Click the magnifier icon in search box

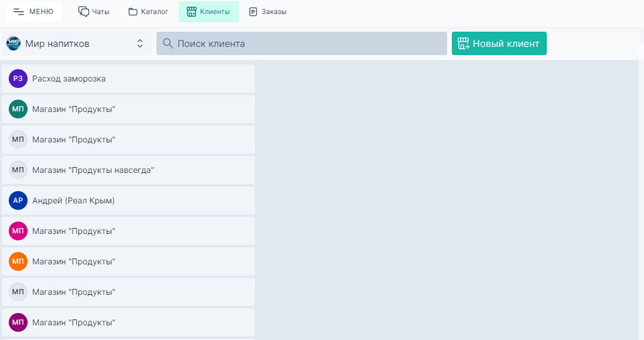(x=168, y=43)
